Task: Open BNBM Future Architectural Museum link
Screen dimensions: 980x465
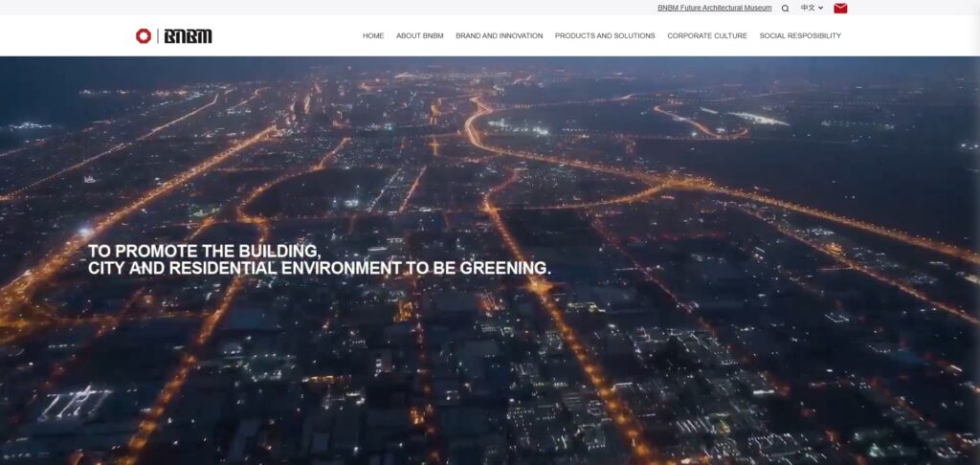Action: click(714, 8)
